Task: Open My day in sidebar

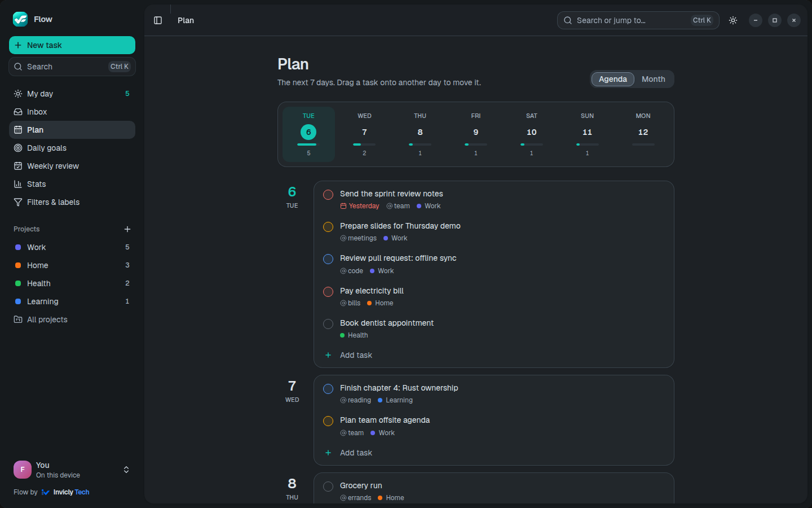Action: (x=72, y=94)
